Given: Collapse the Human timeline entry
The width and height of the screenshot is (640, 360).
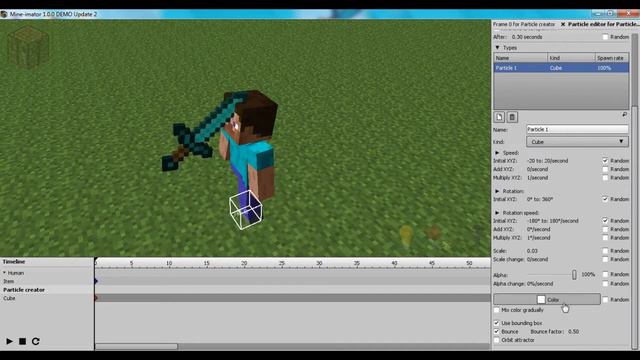Looking at the screenshot, I should click(x=4, y=273).
